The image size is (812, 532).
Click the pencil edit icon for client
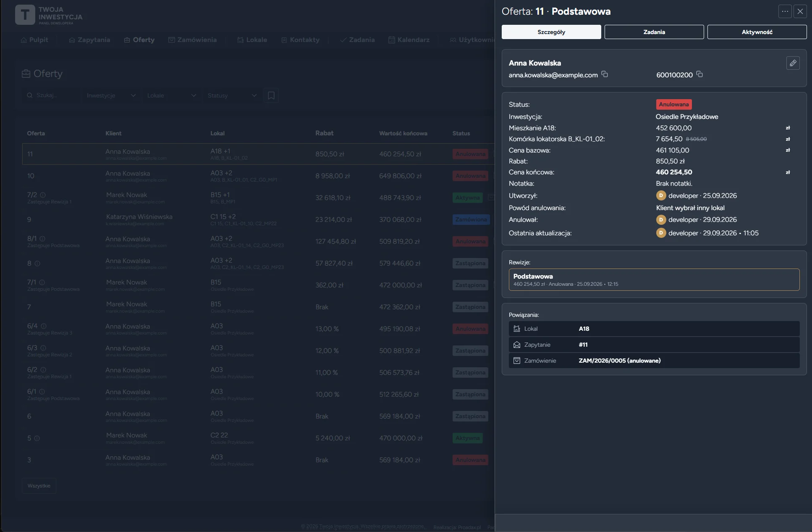click(x=793, y=63)
